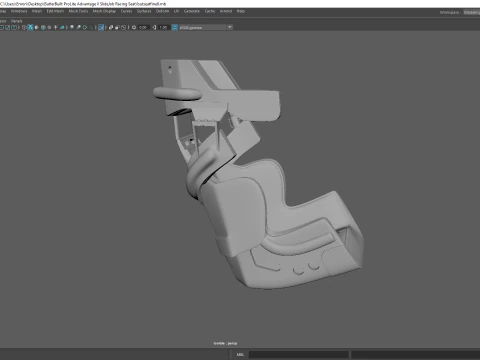Click the MEL command line label
This screenshot has width=480, height=360.
point(240,354)
